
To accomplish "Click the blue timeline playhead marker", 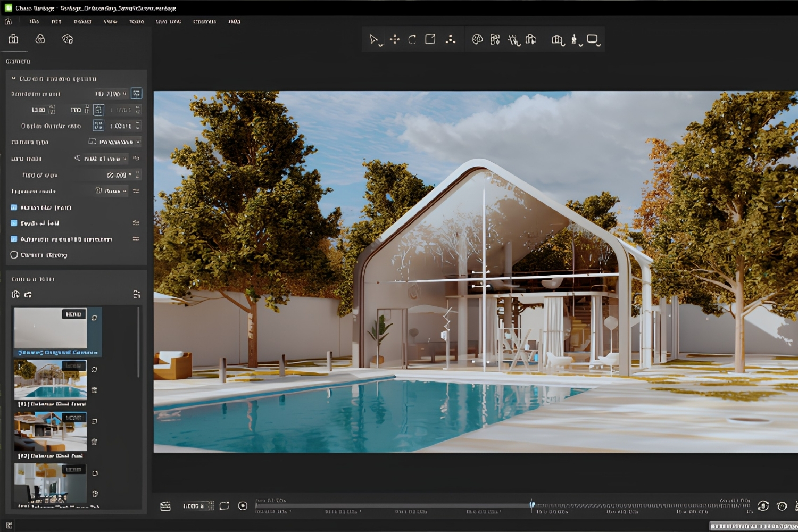I will tap(531, 504).
